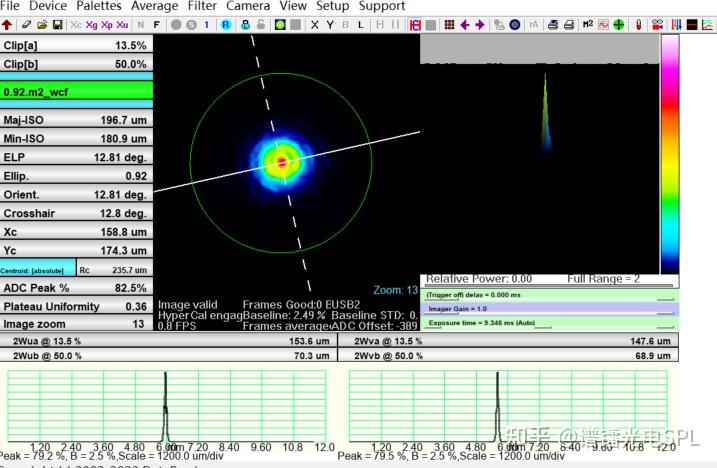This screenshot has height=468, width=717.
Task: Click the Clip[a] 13.5% field
Action: [76, 45]
